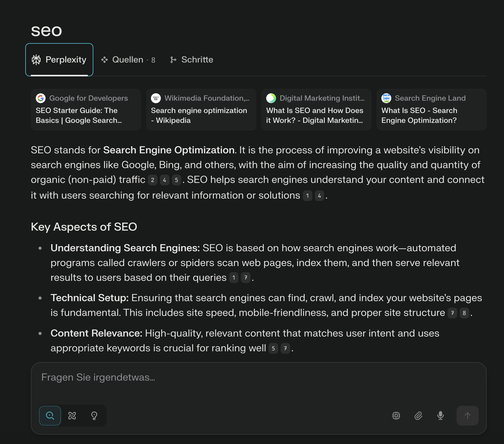This screenshot has width=504, height=444.
Task: Submit the query with the up-arrow button
Action: [468, 416]
